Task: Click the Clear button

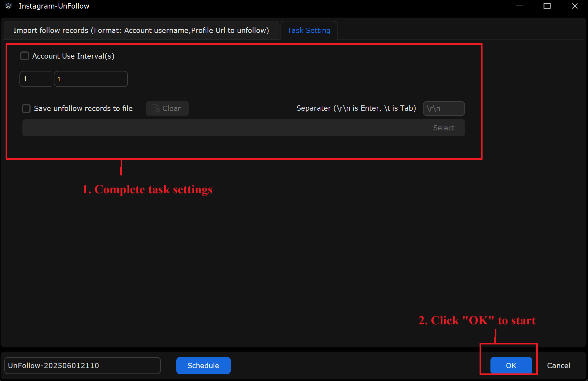Action: coord(167,108)
